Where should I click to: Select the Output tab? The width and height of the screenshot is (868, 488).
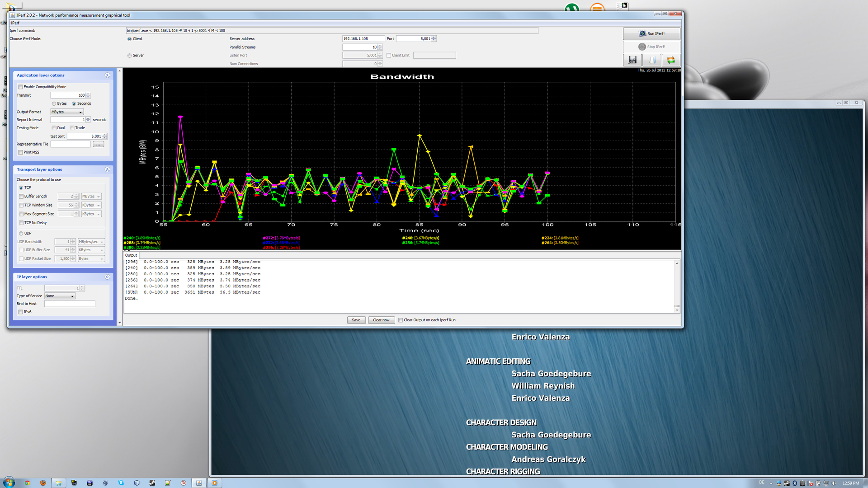point(131,255)
